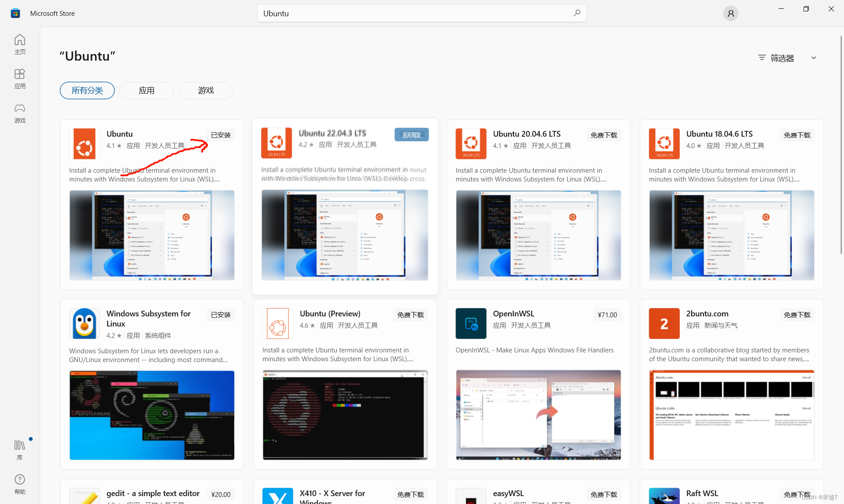Viewport: 844px width, 504px height.
Task: Click the OpenInWSL app icon
Action: 471,323
